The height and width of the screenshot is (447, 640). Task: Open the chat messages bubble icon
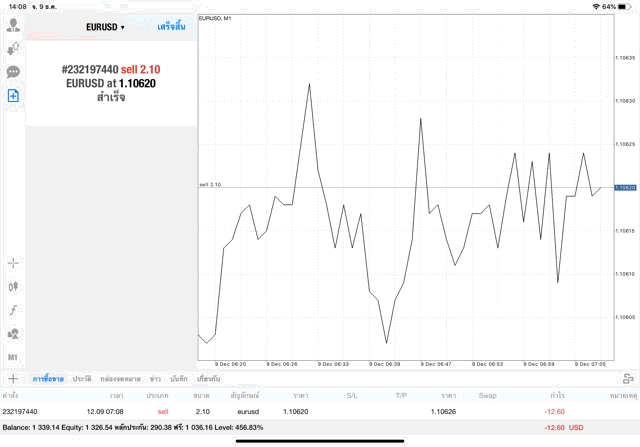13,72
